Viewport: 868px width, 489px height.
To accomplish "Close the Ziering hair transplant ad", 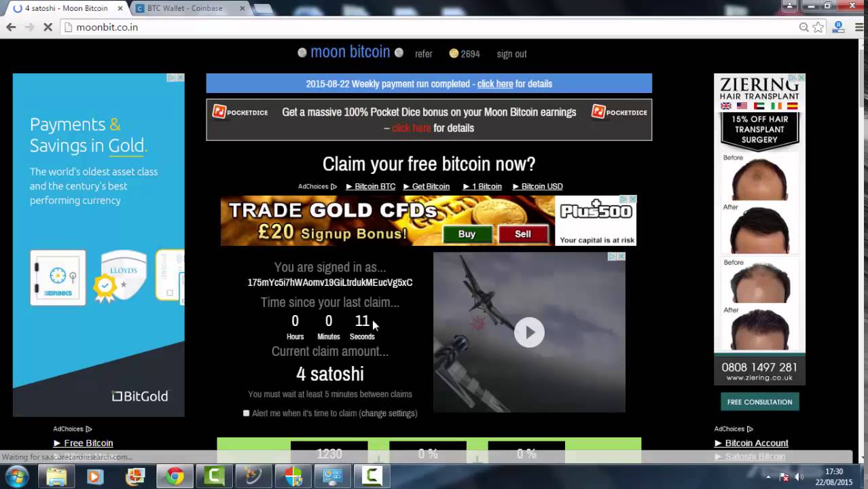I will [801, 78].
